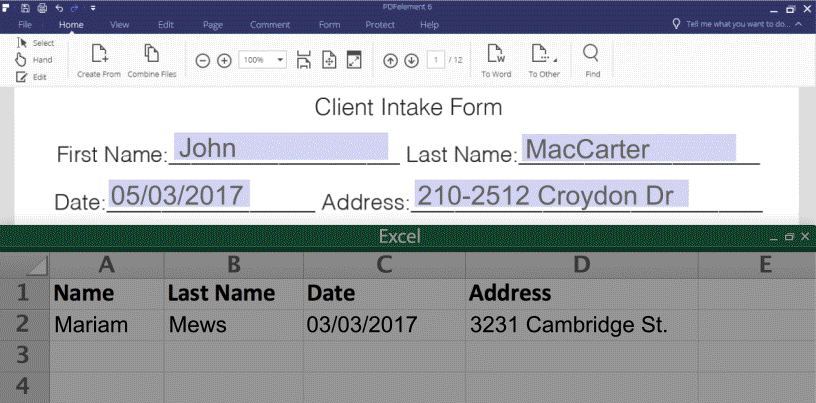Click the 'Last Name' cell in Excel

tap(234, 293)
